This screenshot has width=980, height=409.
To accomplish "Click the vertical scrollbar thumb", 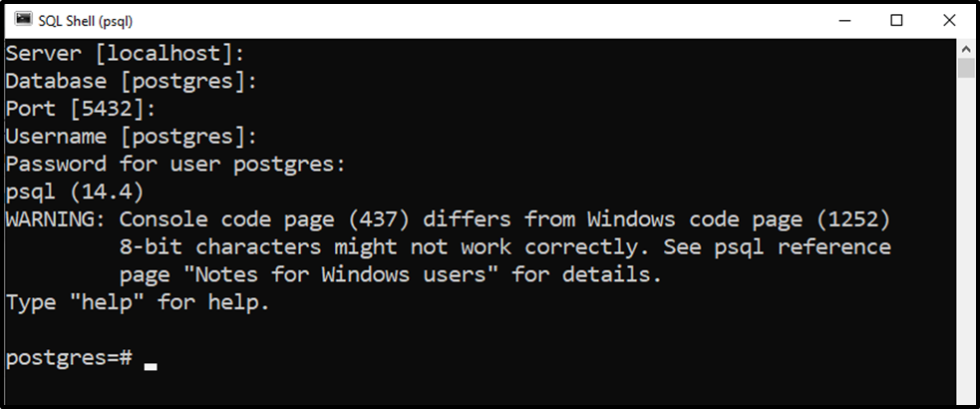I will pos(966,68).
